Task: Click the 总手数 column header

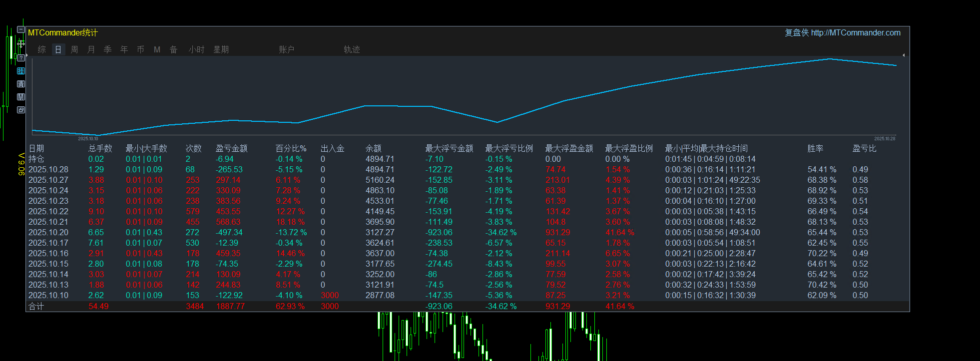Action: coord(100,148)
